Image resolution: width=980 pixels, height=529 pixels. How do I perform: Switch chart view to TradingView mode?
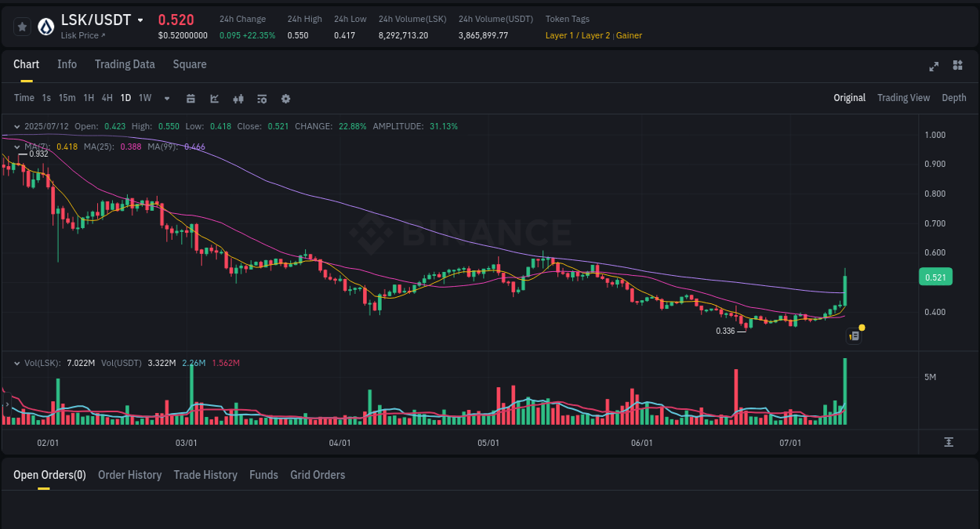tap(903, 98)
